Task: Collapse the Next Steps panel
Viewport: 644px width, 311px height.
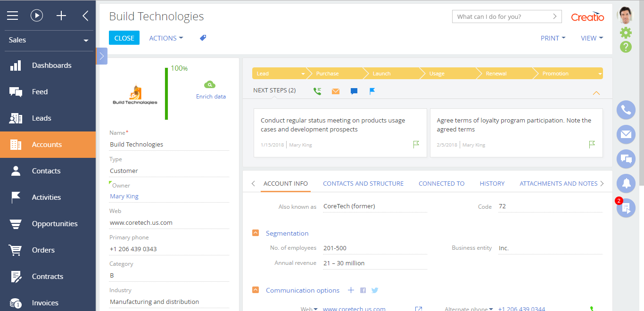Action: point(596,93)
